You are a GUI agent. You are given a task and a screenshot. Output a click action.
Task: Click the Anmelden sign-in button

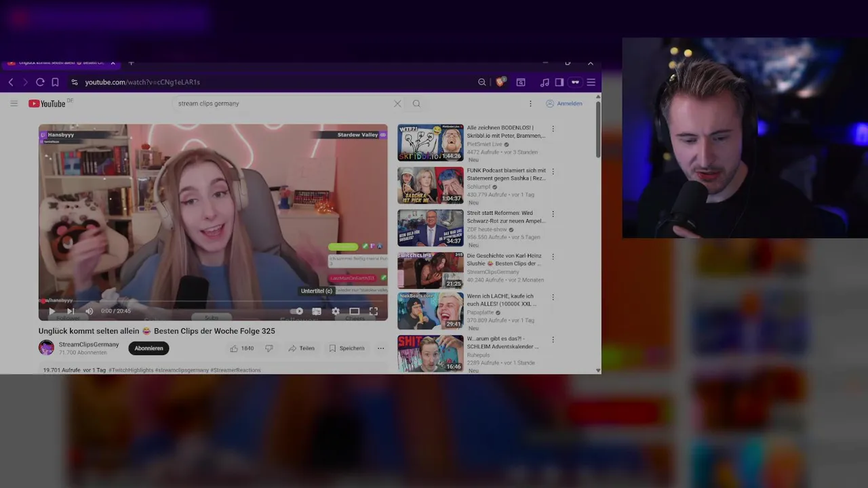564,104
